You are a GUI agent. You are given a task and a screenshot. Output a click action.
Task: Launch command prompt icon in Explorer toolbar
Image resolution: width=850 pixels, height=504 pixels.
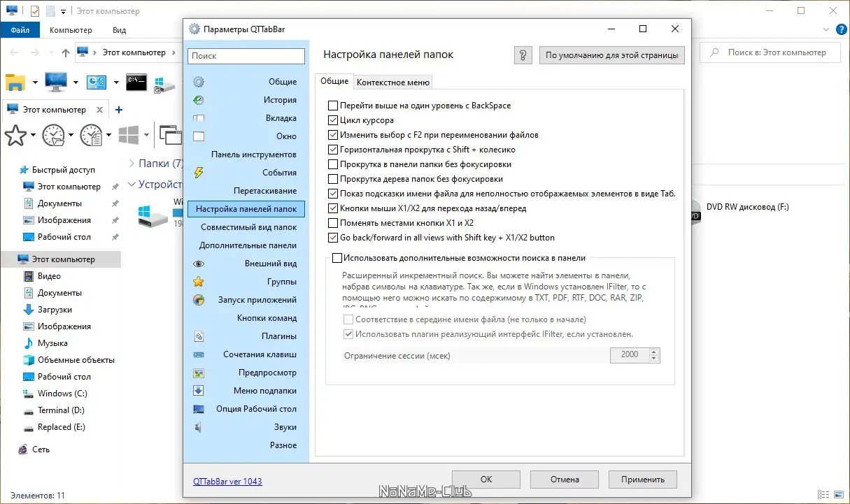[136, 82]
